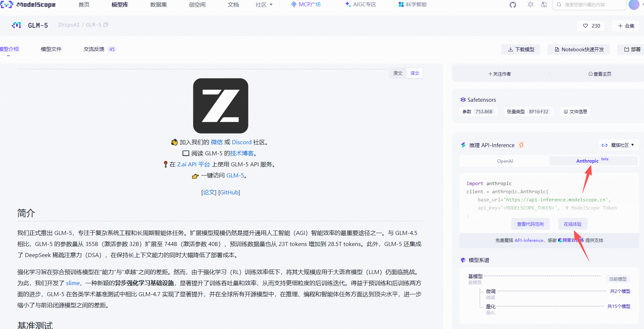The image size is (644, 329).
Task: Click the search magnifier icon
Action: tap(559, 5)
